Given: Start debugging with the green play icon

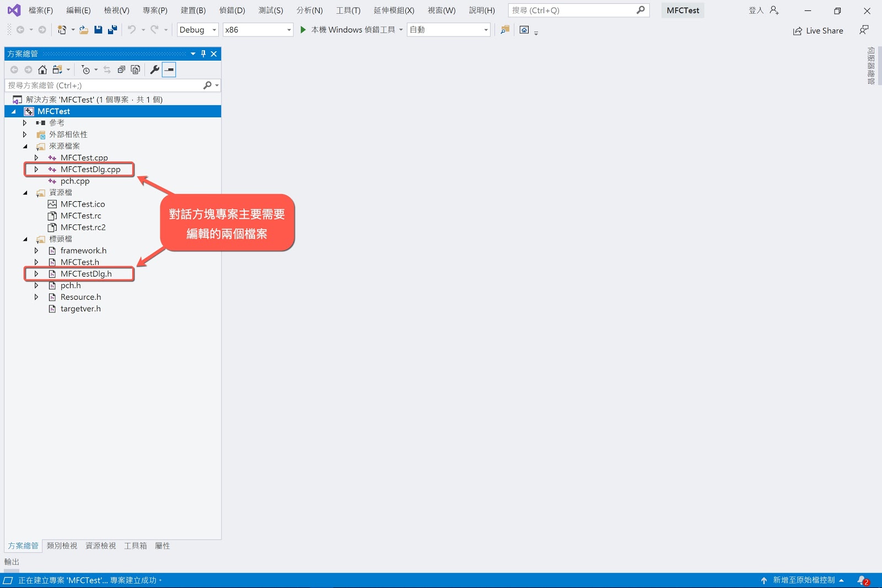Looking at the screenshot, I should click(x=303, y=30).
